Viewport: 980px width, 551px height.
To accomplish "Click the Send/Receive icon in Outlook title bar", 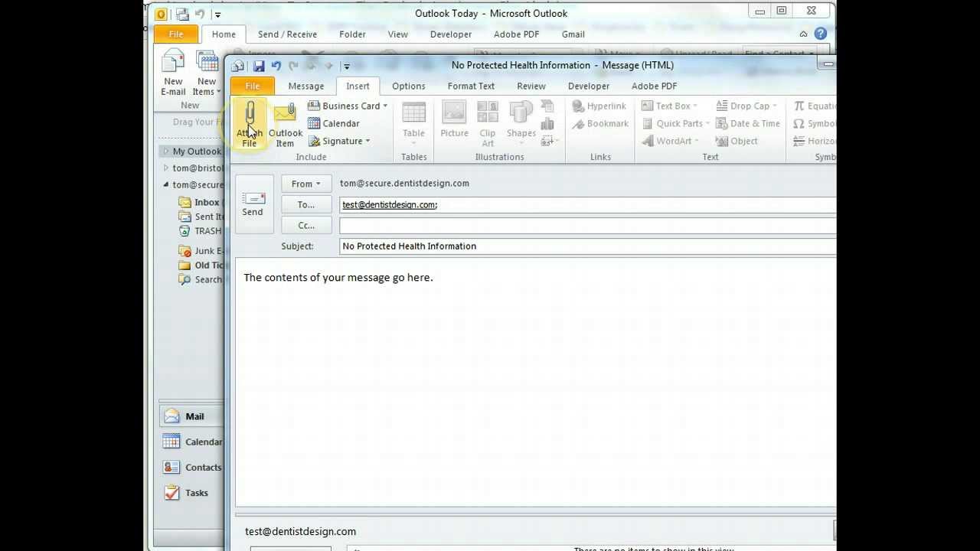I will coord(182,14).
